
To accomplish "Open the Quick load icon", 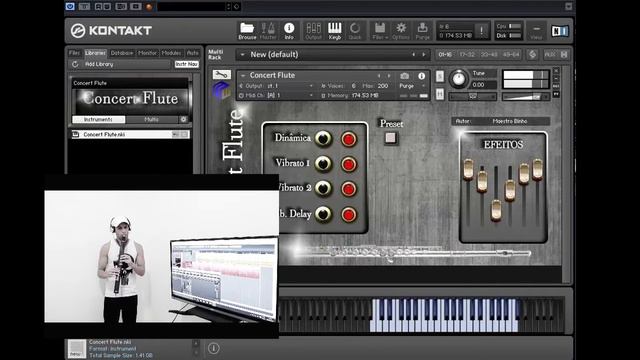I will (x=355, y=31).
